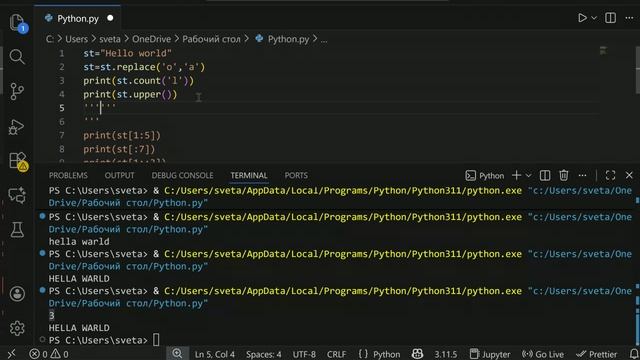Click code line st="Hello world"
640x360 pixels.
[x=127, y=53]
